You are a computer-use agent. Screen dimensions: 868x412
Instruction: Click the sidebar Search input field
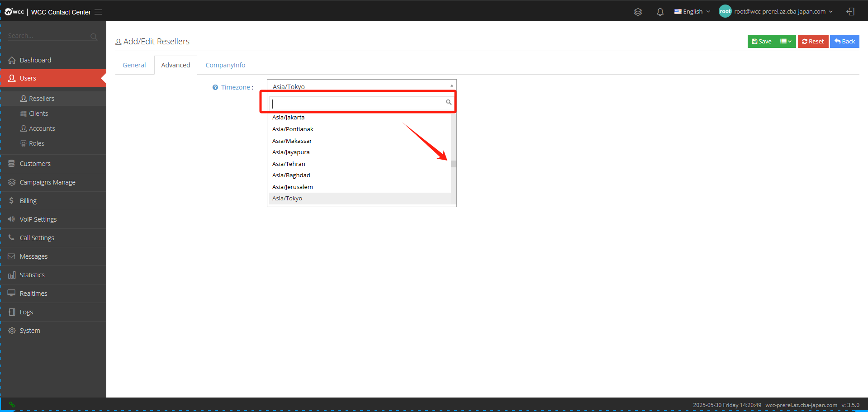(x=49, y=36)
